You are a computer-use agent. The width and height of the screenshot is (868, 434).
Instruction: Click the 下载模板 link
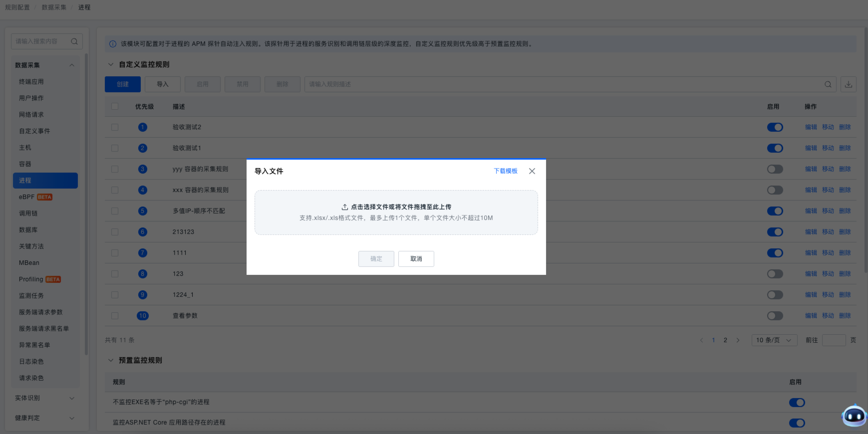(x=506, y=171)
